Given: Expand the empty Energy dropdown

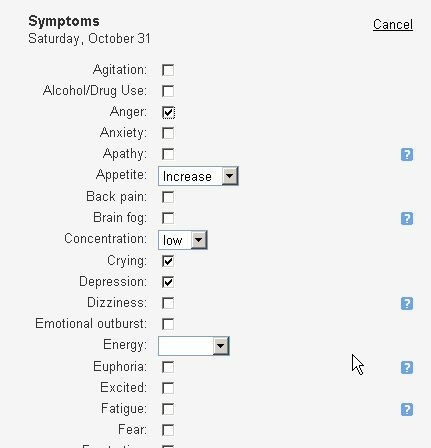Looking at the screenshot, I should tap(194, 346).
